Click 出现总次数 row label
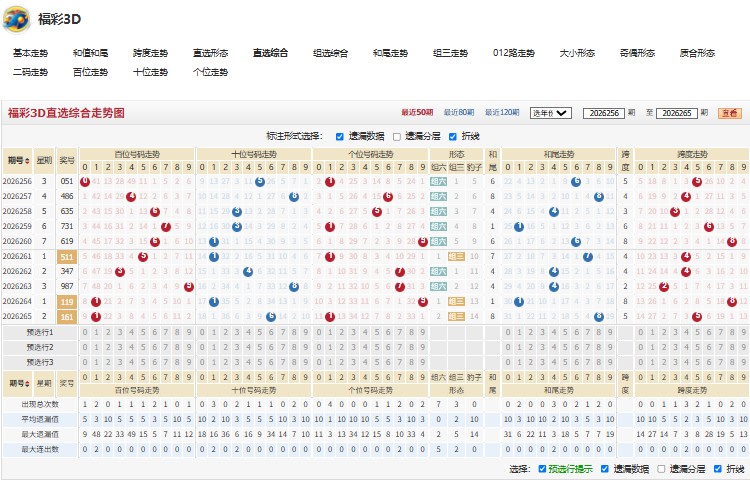Screen dimensions: 750x482 point(40,405)
